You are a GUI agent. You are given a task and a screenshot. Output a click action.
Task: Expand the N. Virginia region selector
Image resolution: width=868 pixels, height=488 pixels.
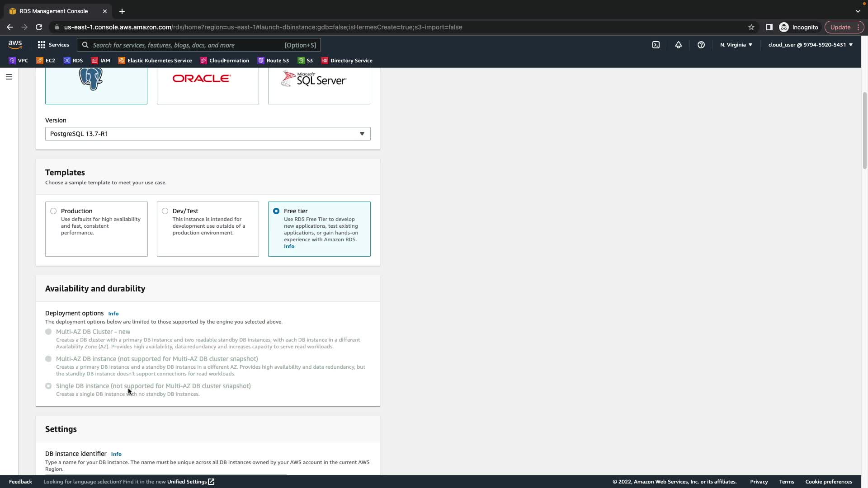[736, 45]
